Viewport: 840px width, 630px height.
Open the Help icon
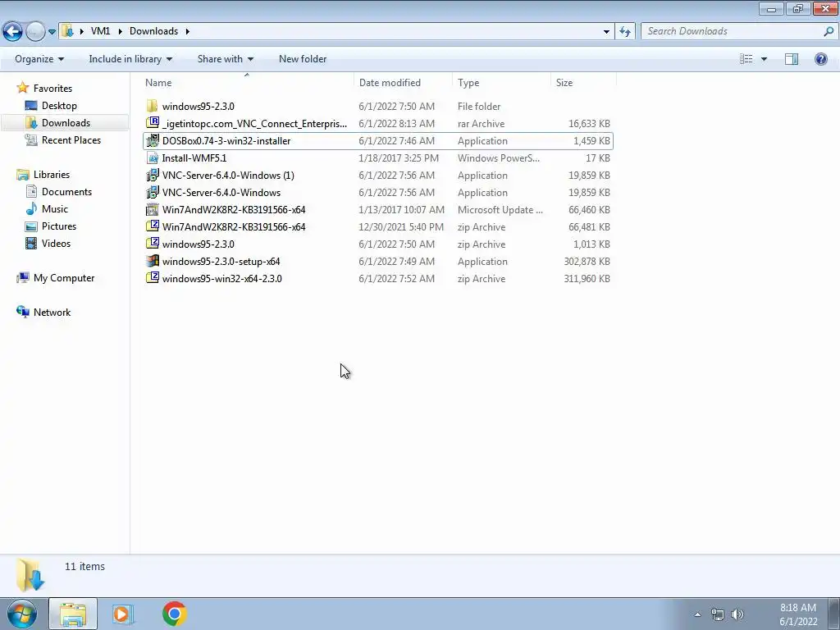(x=820, y=59)
